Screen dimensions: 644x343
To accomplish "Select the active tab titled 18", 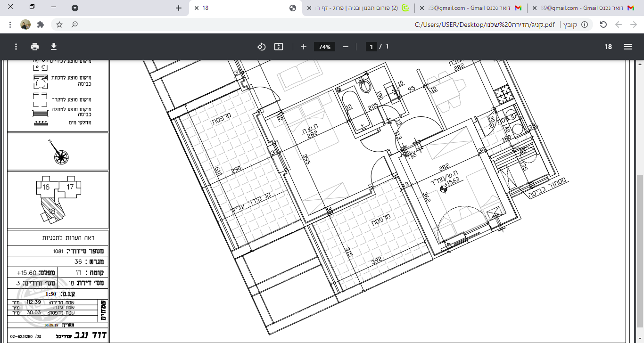I will (245, 8).
